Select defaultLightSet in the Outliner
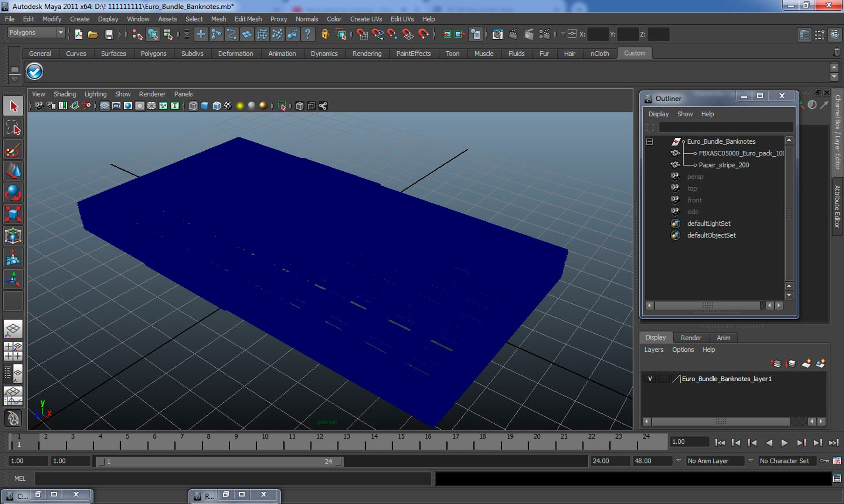The height and width of the screenshot is (504, 844). 709,224
